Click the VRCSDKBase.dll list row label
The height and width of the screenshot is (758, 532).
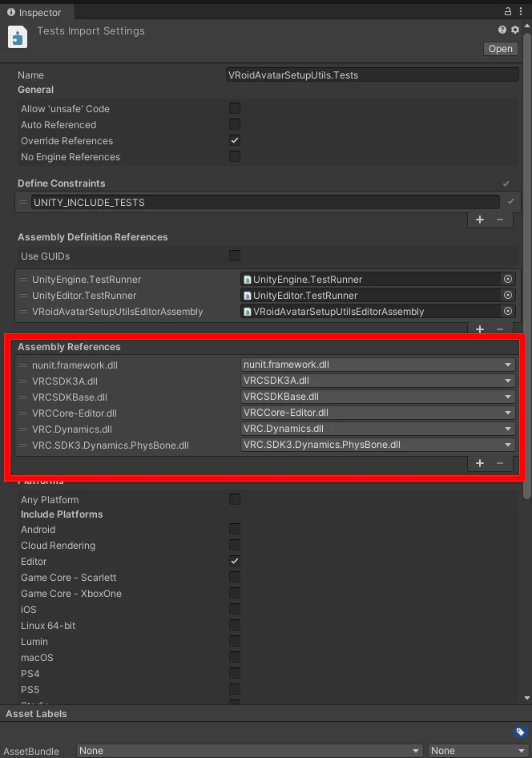click(x=70, y=397)
